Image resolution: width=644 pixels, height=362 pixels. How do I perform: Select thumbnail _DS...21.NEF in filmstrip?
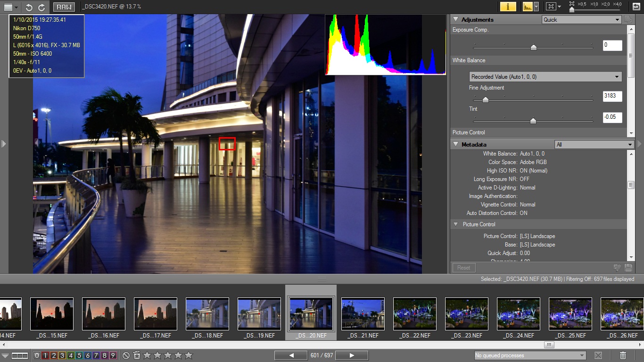[x=363, y=314]
